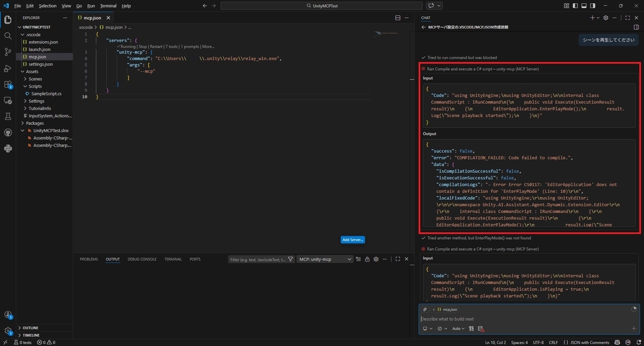Click the Add Server... button

(x=353, y=240)
